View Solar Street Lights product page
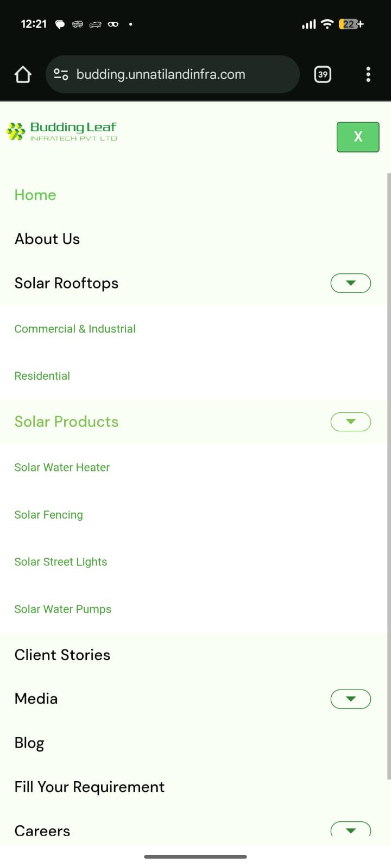 [61, 562]
